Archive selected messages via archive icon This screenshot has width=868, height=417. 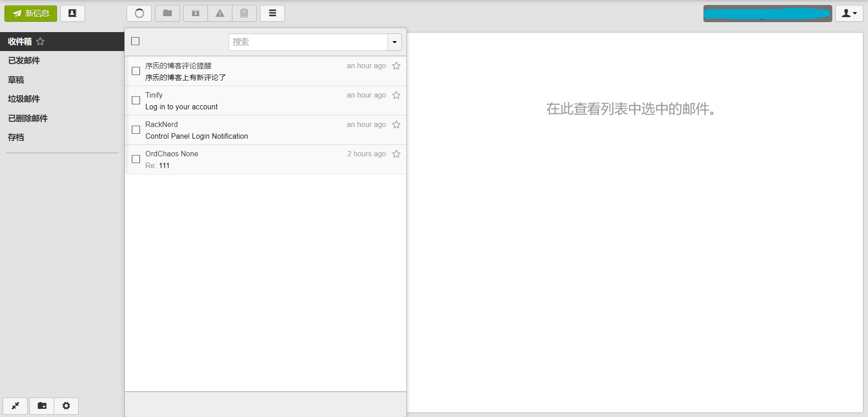click(195, 14)
